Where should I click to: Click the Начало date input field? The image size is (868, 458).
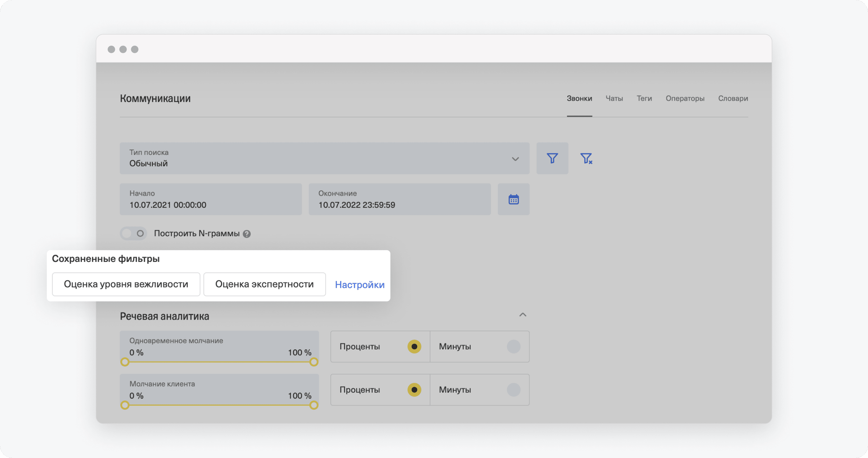coord(211,199)
